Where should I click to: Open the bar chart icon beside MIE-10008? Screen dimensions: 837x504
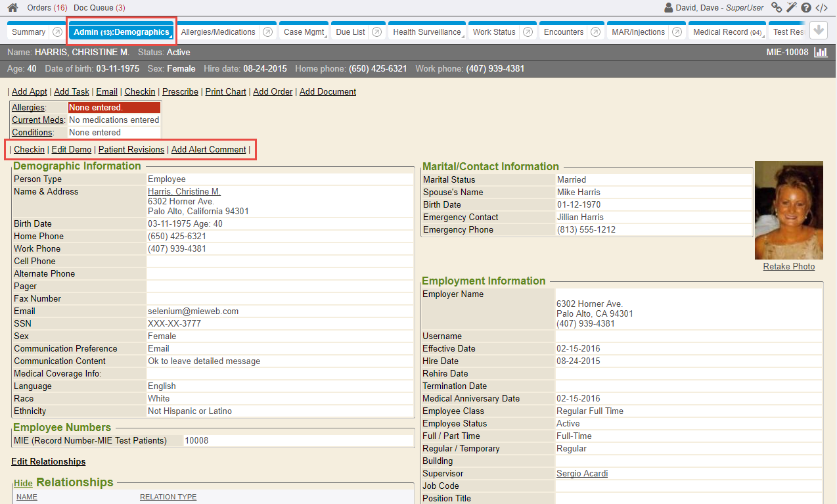[x=821, y=52]
